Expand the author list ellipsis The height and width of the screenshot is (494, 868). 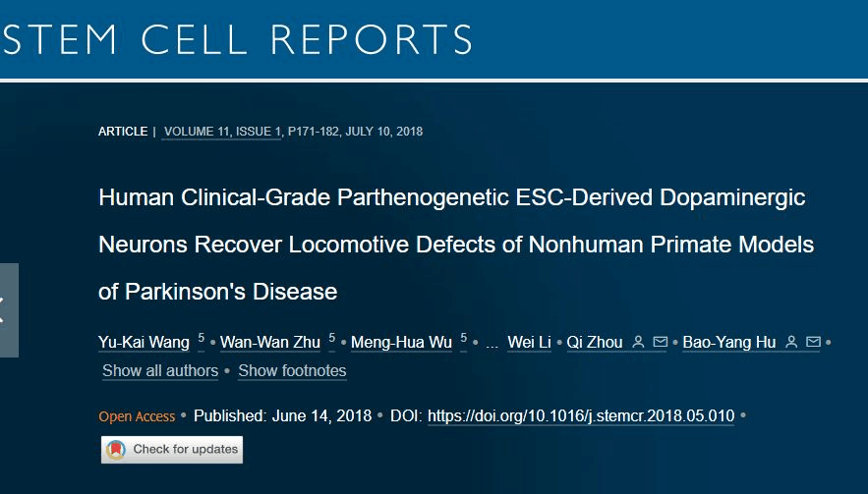[492, 343]
